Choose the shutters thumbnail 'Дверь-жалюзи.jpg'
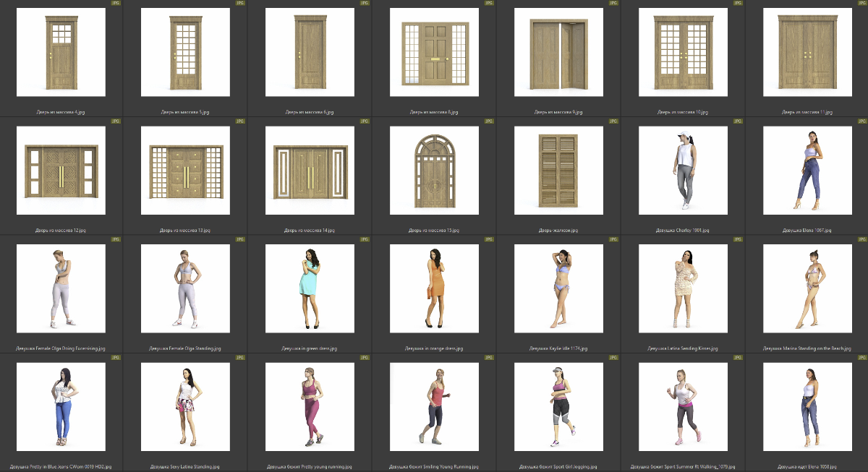Image resolution: width=868 pixels, height=472 pixels. [558, 171]
